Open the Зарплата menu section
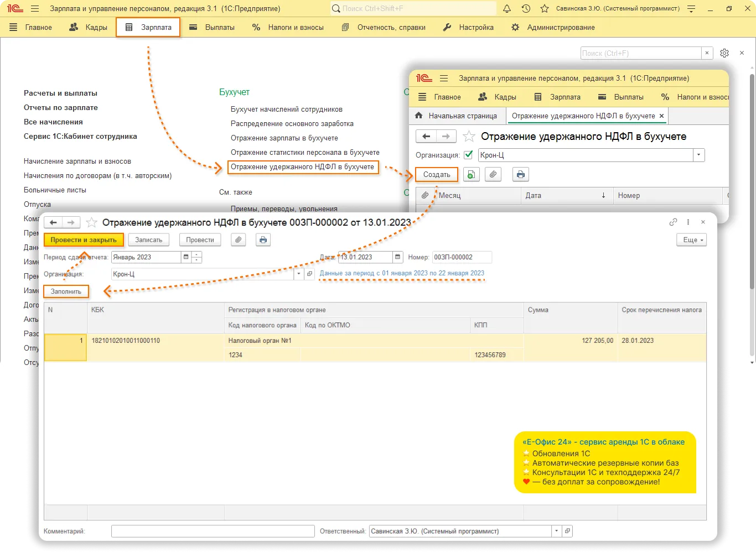 pos(148,27)
